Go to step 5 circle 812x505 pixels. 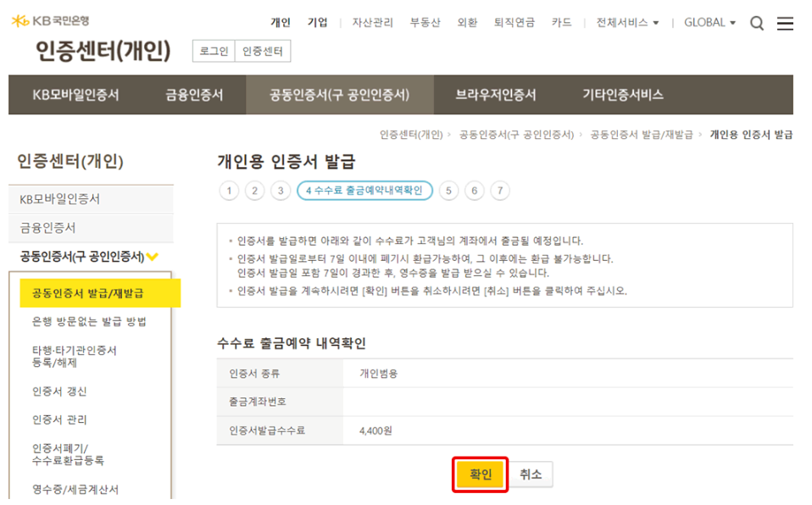pos(448,191)
